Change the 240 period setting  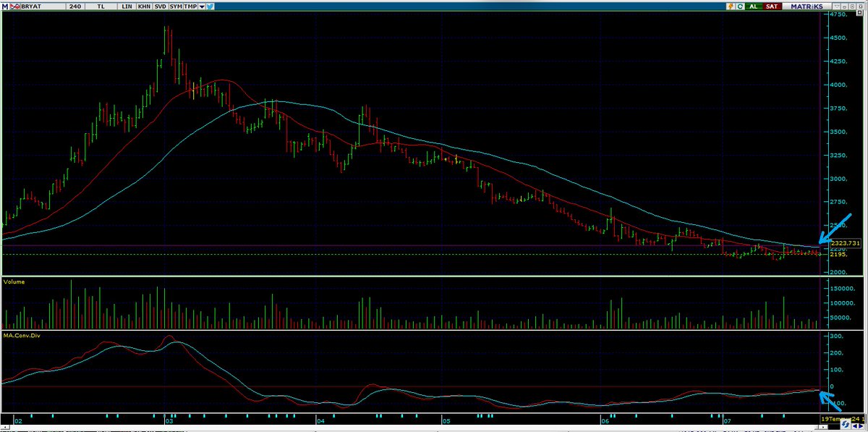[x=75, y=7]
